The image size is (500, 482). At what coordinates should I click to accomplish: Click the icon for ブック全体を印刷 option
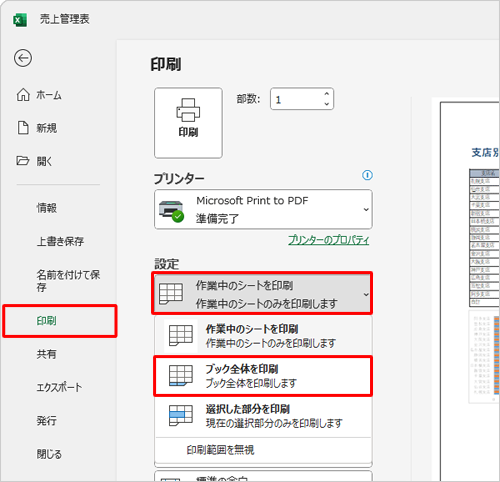(181, 375)
